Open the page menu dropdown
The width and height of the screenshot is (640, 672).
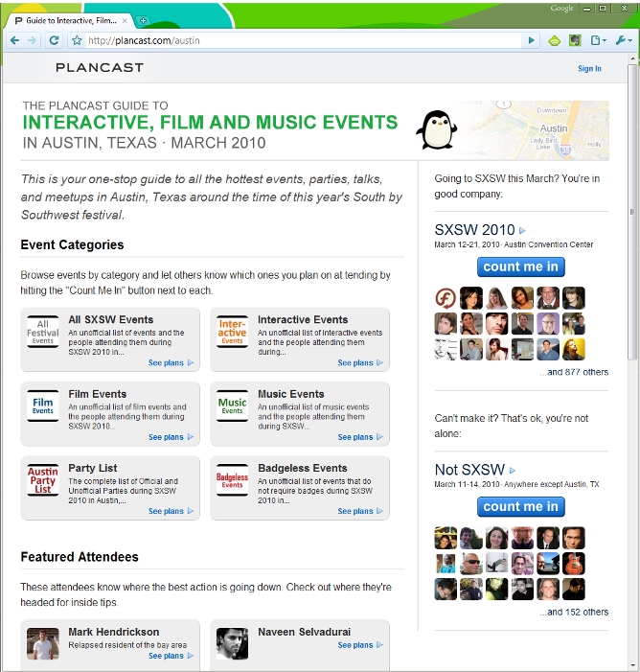(x=599, y=40)
